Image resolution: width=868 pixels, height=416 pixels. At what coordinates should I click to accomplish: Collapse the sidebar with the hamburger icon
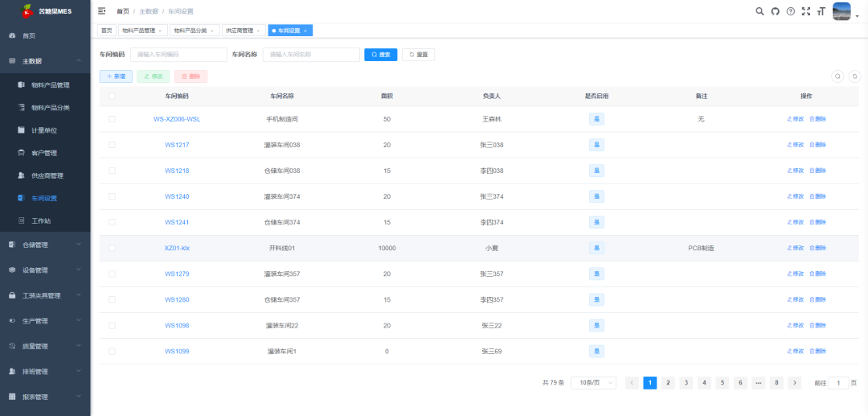point(102,11)
